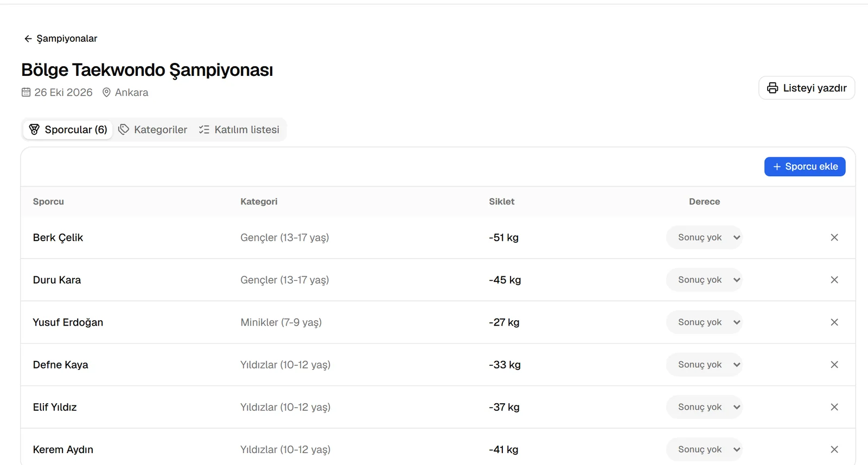The height and width of the screenshot is (465, 868).
Task: Open Kerem Aydın's Sonuç yok dropdown
Action: [x=704, y=449]
